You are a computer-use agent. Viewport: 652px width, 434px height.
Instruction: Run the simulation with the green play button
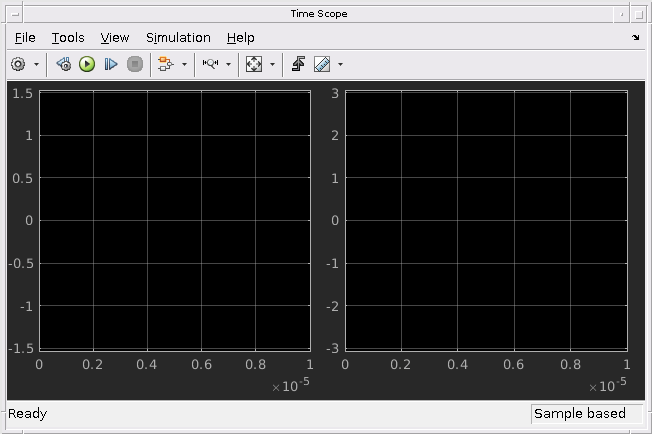tap(87, 64)
